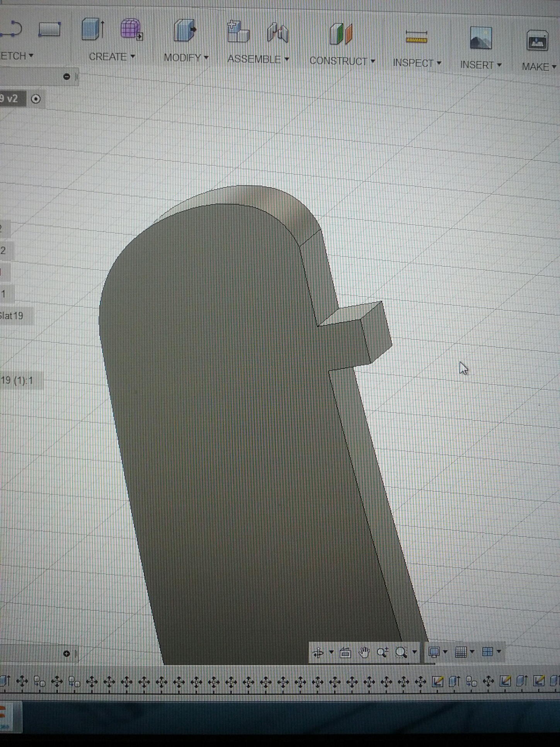Expand the Grid and Snaps dropdown arrow
The image size is (560, 747).
pos(472,652)
